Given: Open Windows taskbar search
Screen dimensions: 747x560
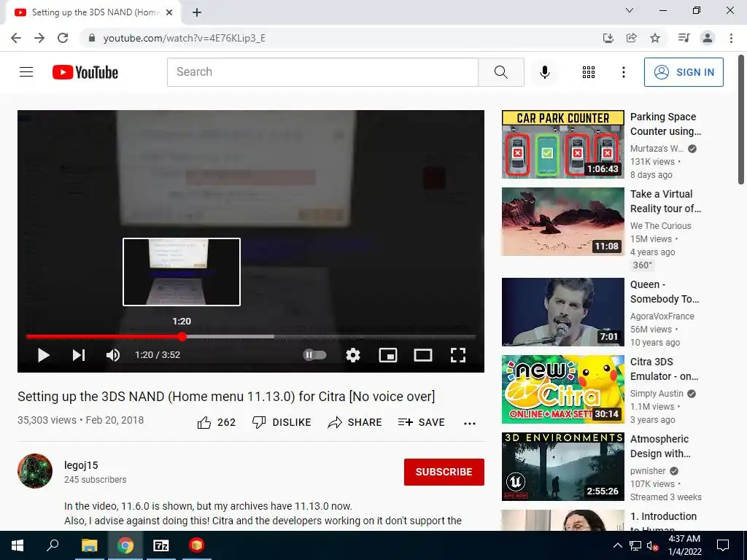Looking at the screenshot, I should (x=53, y=545).
